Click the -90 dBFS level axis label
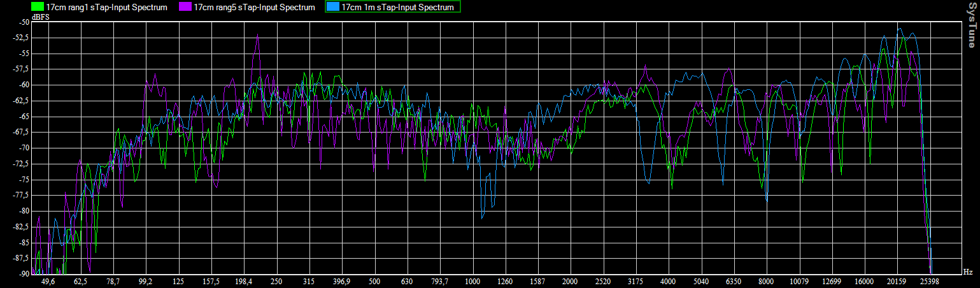 point(24,274)
